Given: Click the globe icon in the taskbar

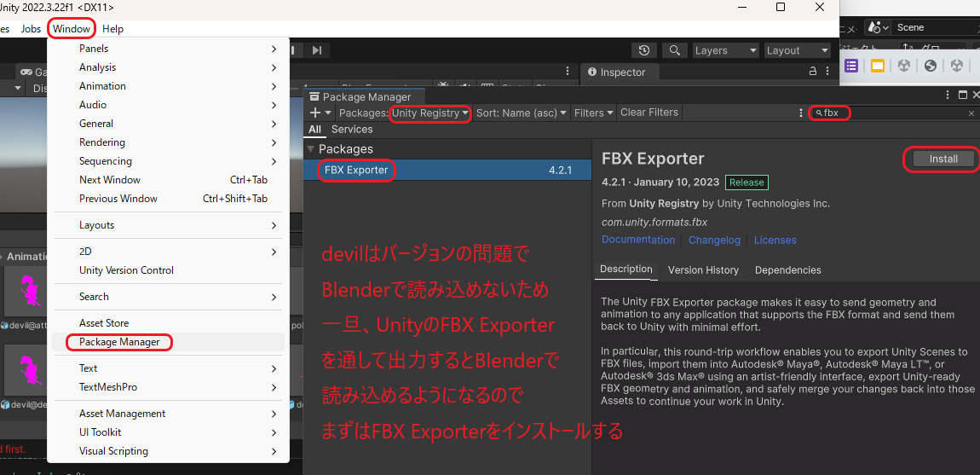Looking at the screenshot, I should pyautogui.click(x=930, y=66).
